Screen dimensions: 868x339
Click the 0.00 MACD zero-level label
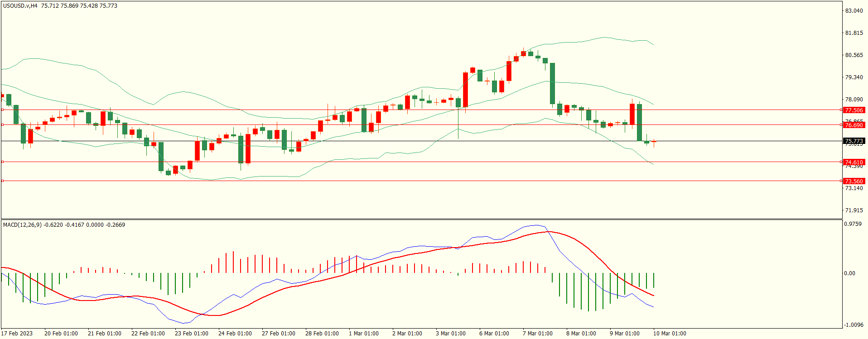pyautogui.click(x=850, y=273)
